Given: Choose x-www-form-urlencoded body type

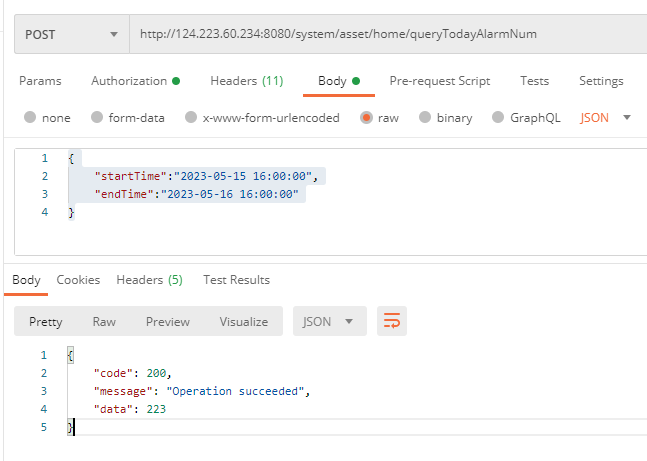Looking at the screenshot, I should [190, 118].
